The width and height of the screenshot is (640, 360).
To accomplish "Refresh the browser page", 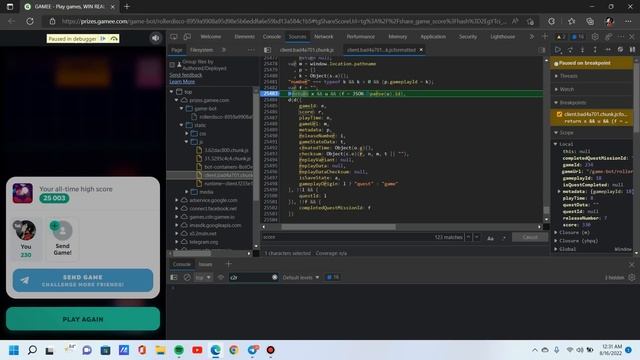I will coord(30,21).
